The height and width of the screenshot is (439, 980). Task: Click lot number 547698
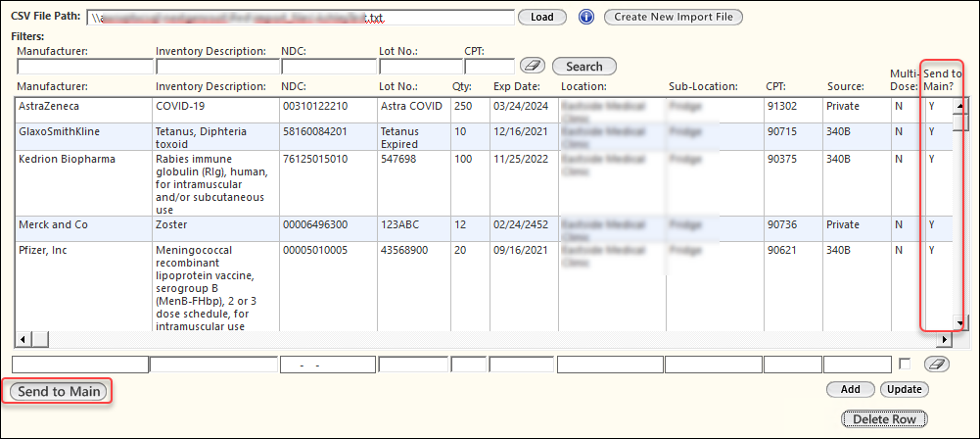(x=397, y=159)
